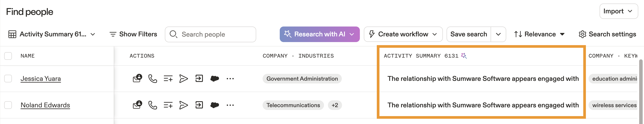Click the phone call icon for Jessica Yuara
The height and width of the screenshot is (124, 644).
[x=153, y=79]
